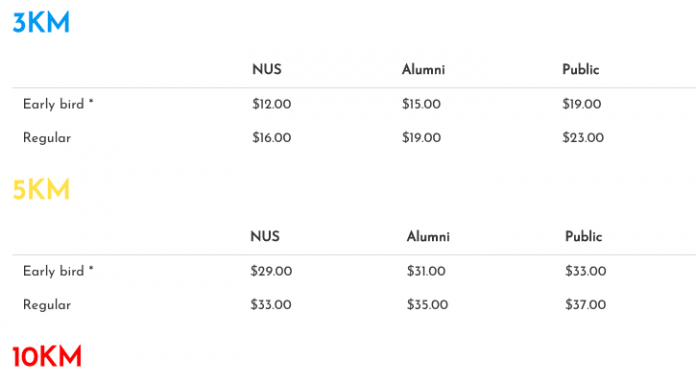Click the $37.00 Public regular price

tap(585, 305)
